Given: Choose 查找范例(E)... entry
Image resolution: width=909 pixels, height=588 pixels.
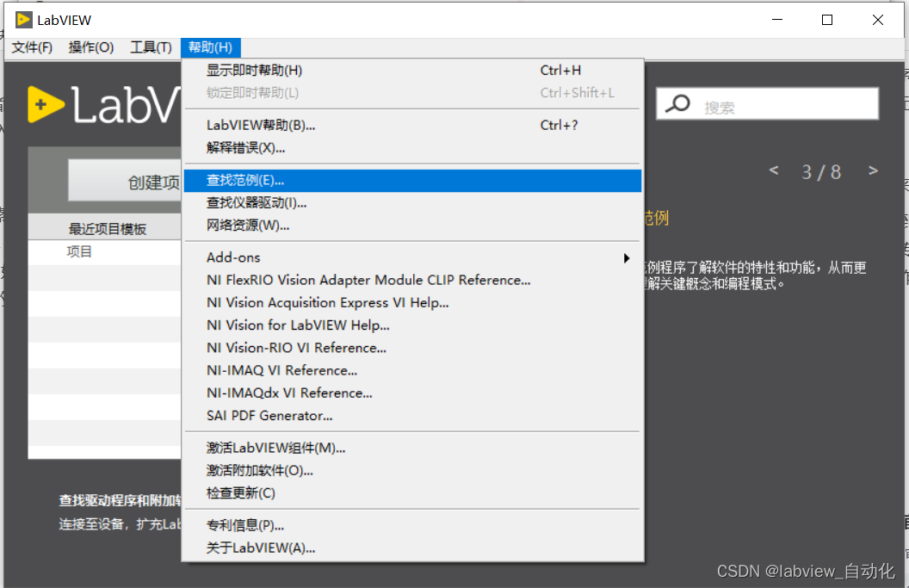Looking at the screenshot, I should (413, 180).
